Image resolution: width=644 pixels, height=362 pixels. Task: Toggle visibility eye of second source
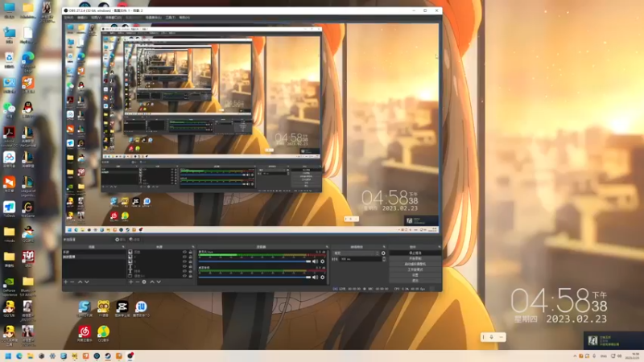184,257
